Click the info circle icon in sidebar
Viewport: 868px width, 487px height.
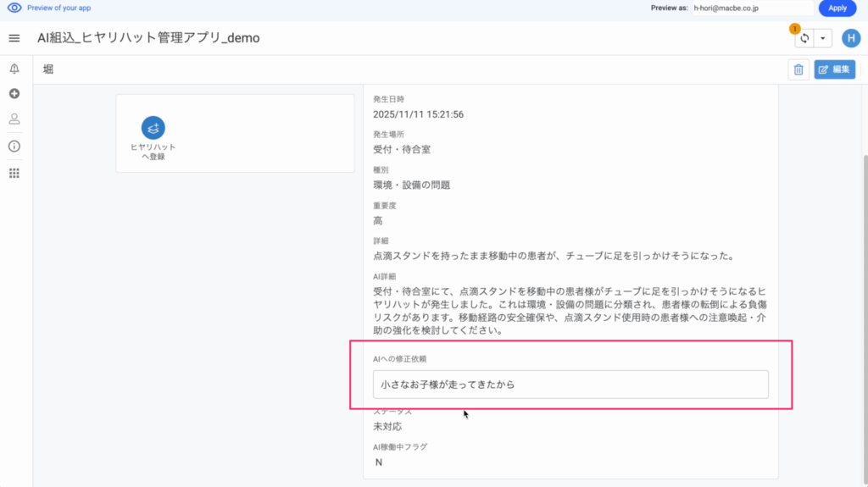(x=14, y=146)
